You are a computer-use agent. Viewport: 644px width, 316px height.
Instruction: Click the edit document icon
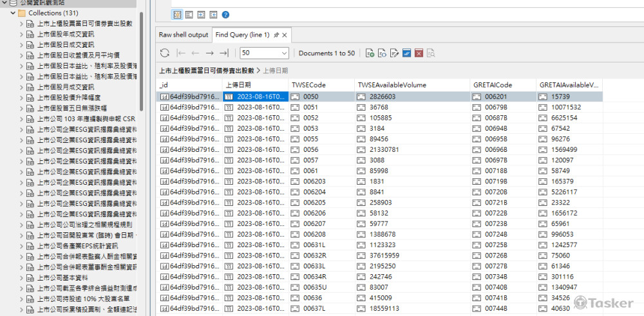pyautogui.click(x=394, y=53)
